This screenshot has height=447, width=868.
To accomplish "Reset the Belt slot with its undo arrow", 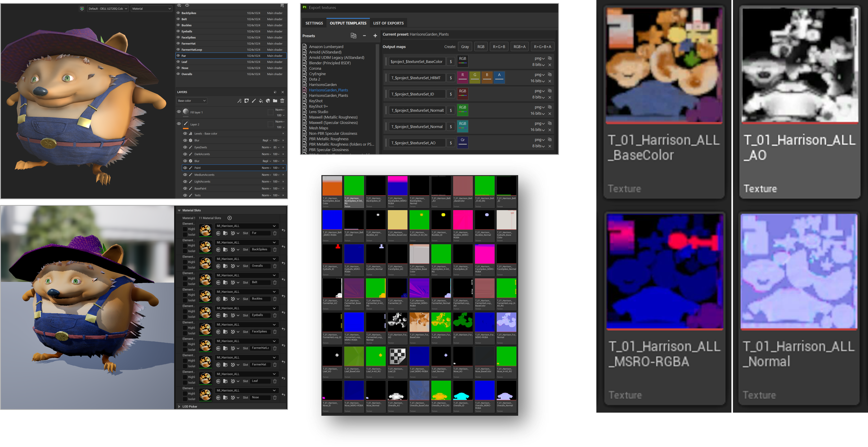I will pos(283,280).
